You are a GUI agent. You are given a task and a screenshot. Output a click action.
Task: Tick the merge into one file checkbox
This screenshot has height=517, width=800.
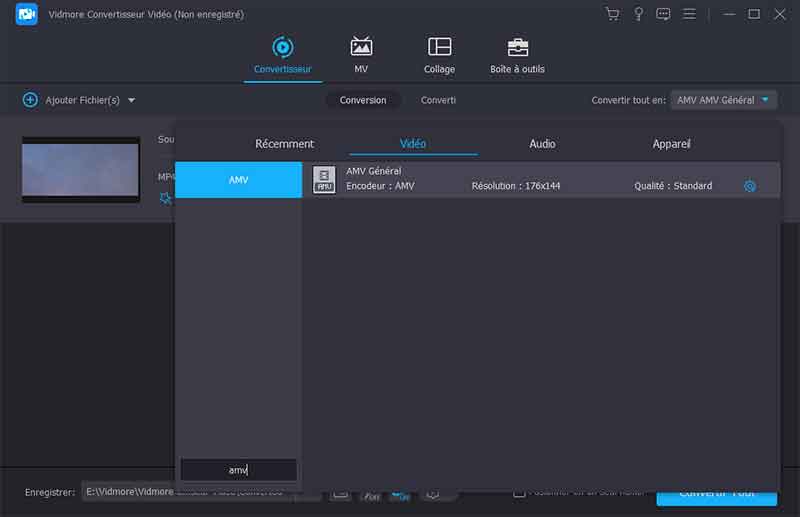[x=519, y=492]
